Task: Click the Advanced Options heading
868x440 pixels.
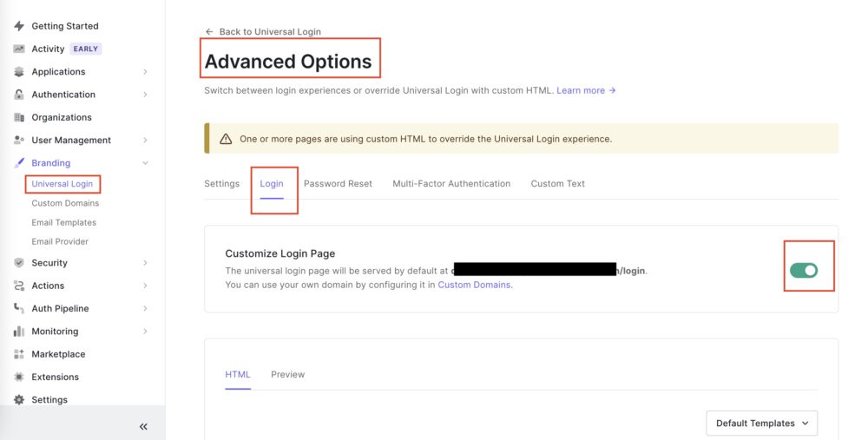Action: click(x=288, y=62)
